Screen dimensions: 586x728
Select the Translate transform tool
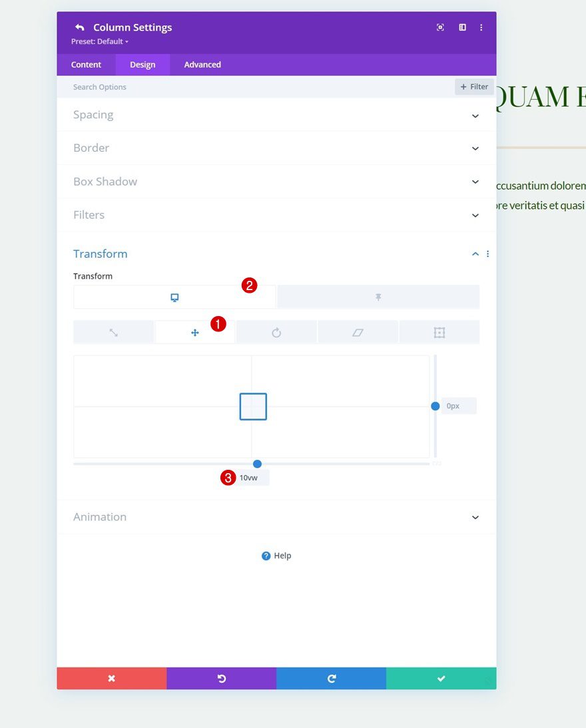[x=194, y=332]
